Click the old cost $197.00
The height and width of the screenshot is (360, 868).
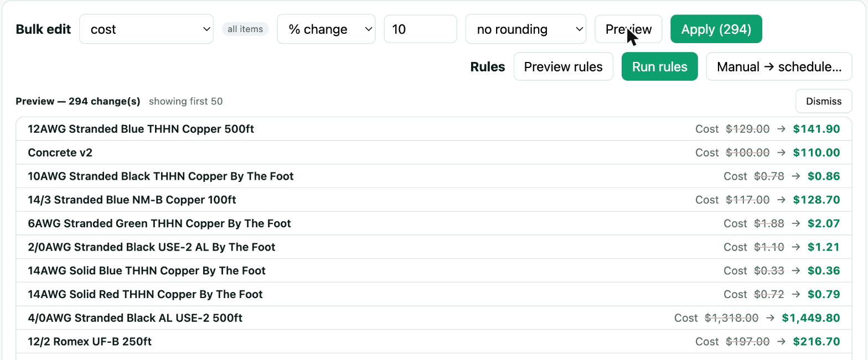pos(748,341)
